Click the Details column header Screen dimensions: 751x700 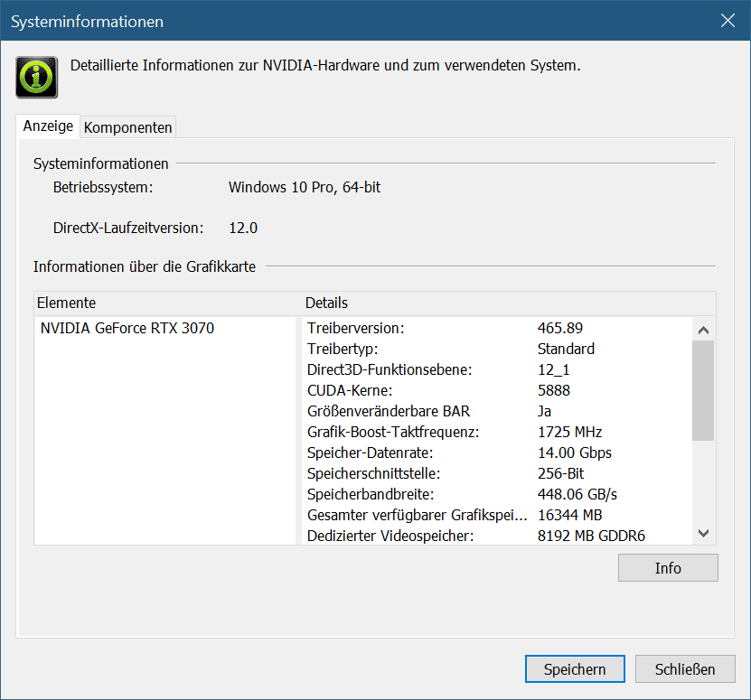point(510,303)
